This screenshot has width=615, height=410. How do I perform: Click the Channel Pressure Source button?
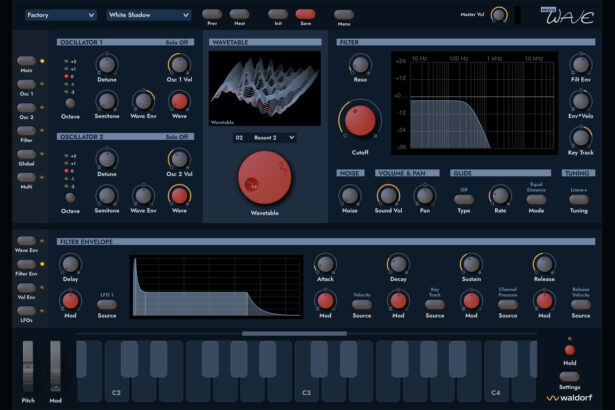tap(508, 304)
